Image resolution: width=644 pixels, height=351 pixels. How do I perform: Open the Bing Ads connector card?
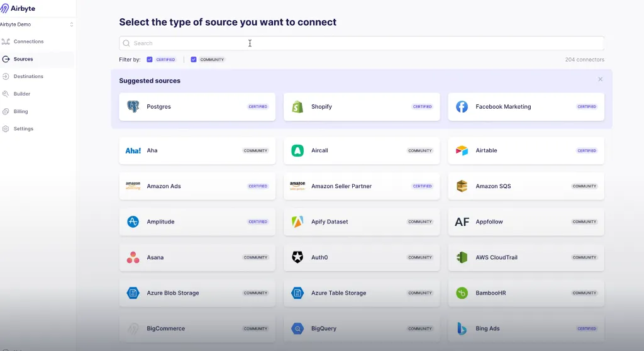[526, 328]
